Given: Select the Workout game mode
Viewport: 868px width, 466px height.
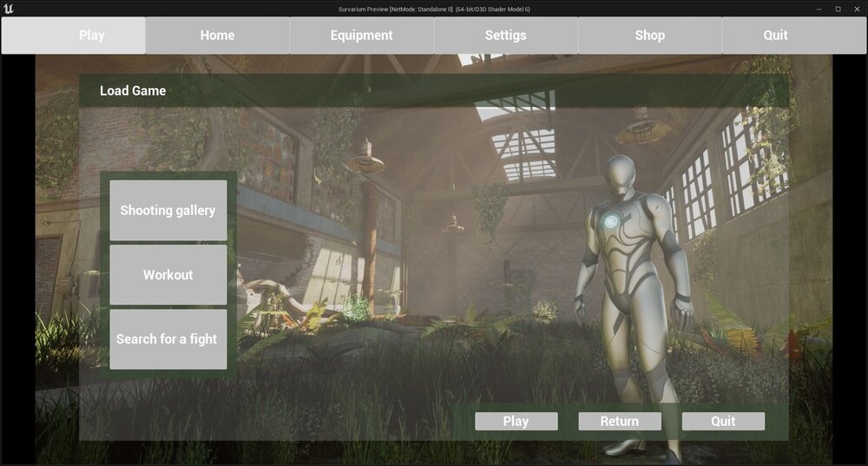Looking at the screenshot, I should (168, 274).
